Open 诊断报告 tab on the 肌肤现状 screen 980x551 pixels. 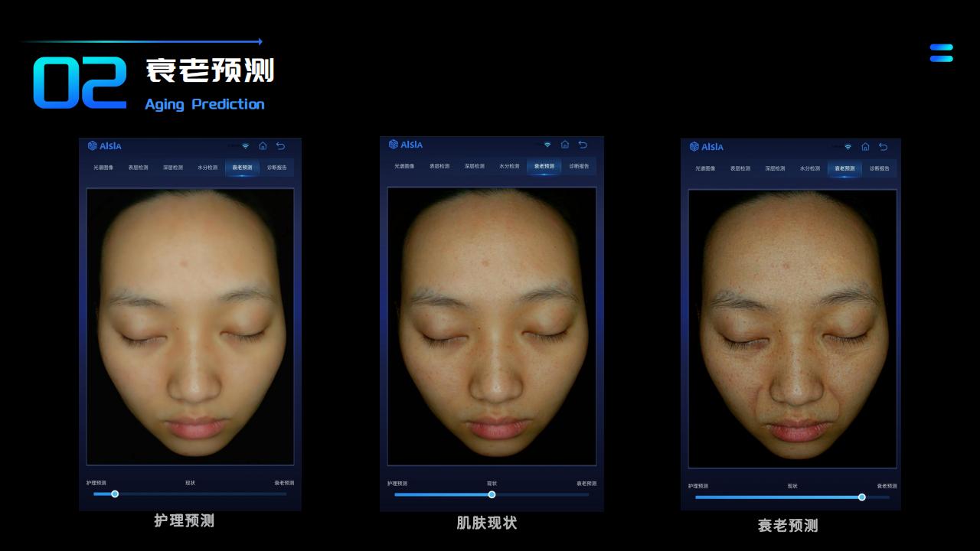(580, 166)
